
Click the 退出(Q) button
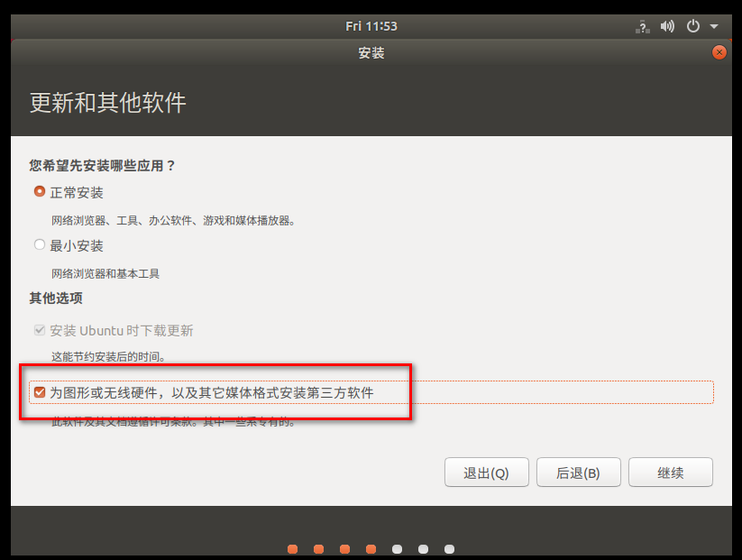coord(486,472)
